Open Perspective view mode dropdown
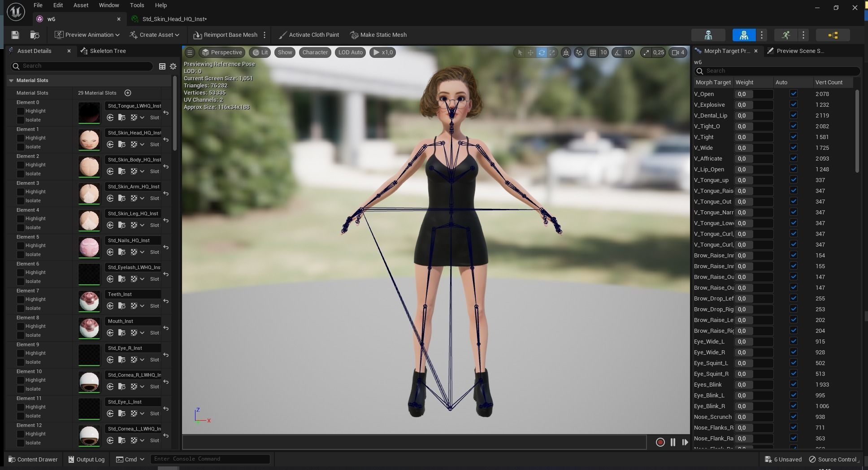868x470 pixels. 222,52
